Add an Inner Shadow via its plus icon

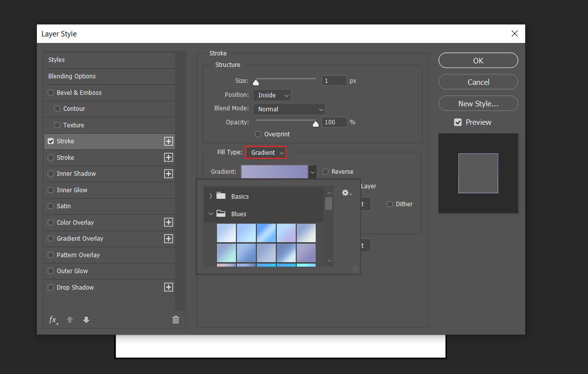pos(169,174)
